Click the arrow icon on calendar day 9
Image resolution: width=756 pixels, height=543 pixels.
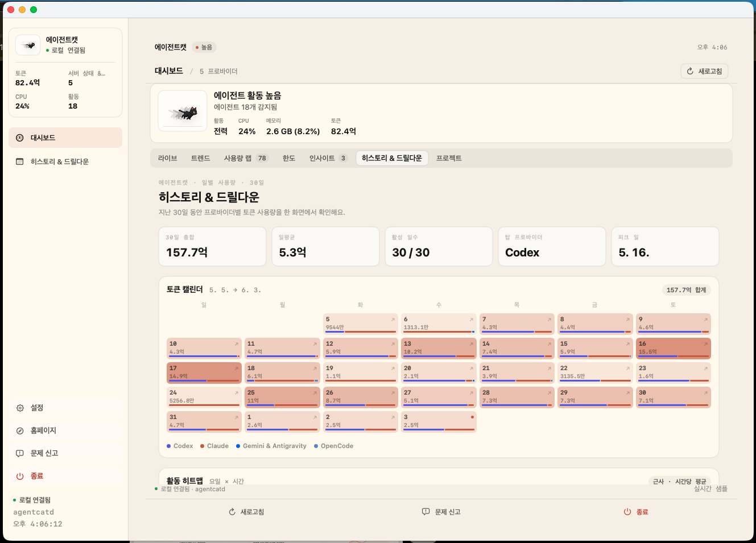706,320
